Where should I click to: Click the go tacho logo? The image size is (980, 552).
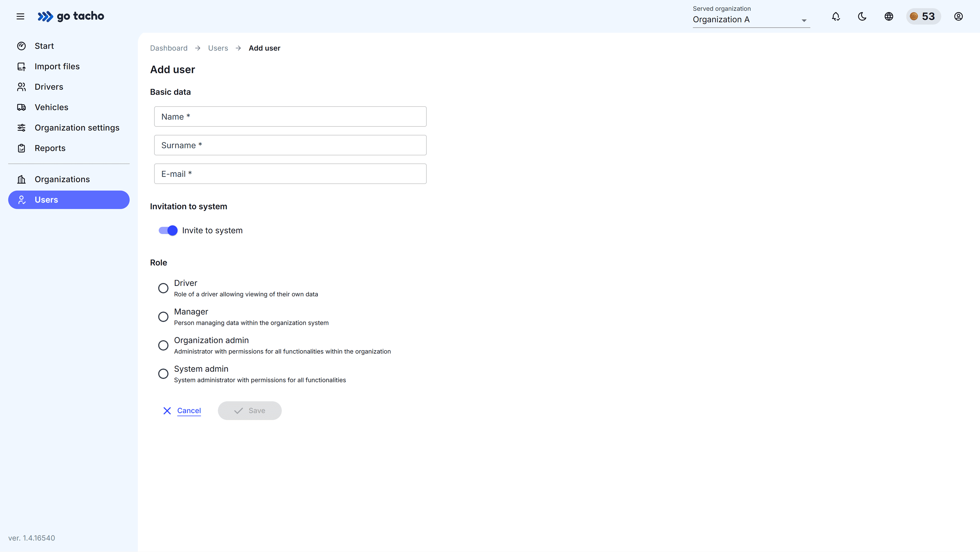click(x=71, y=16)
